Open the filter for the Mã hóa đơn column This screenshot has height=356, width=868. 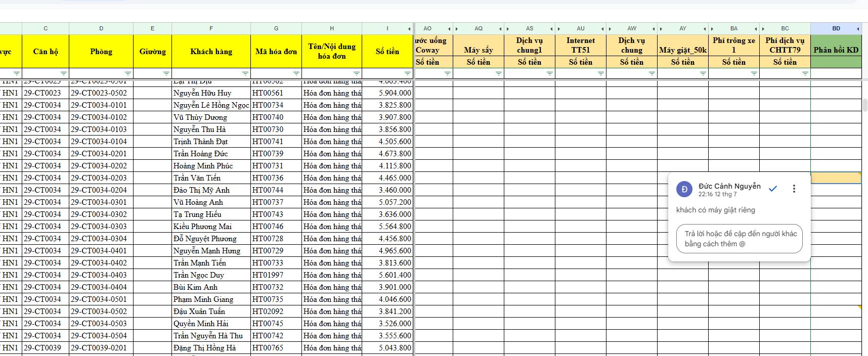pyautogui.click(x=296, y=74)
